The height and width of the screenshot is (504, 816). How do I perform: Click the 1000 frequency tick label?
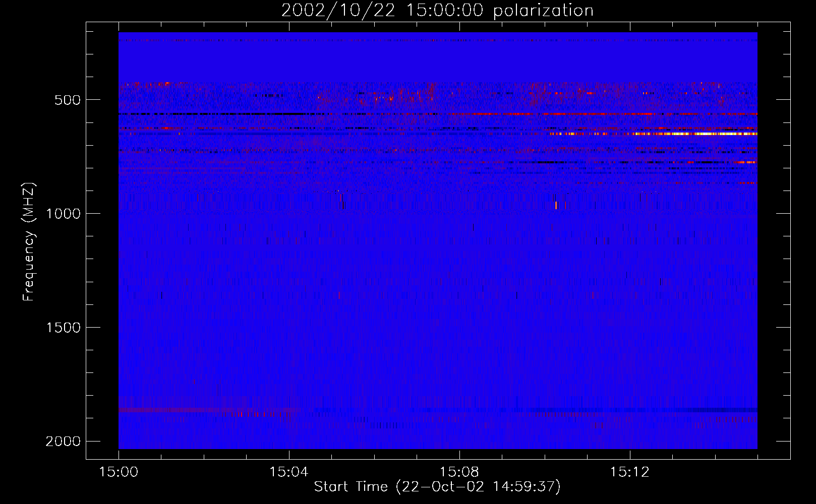pyautogui.click(x=63, y=214)
